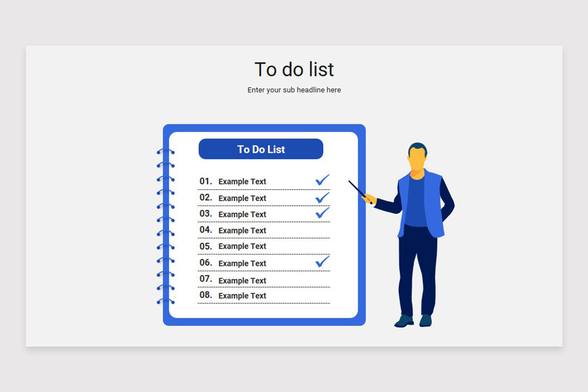This screenshot has height=392, width=588.
Task: Select the 01 Example Text row
Action: point(242,181)
